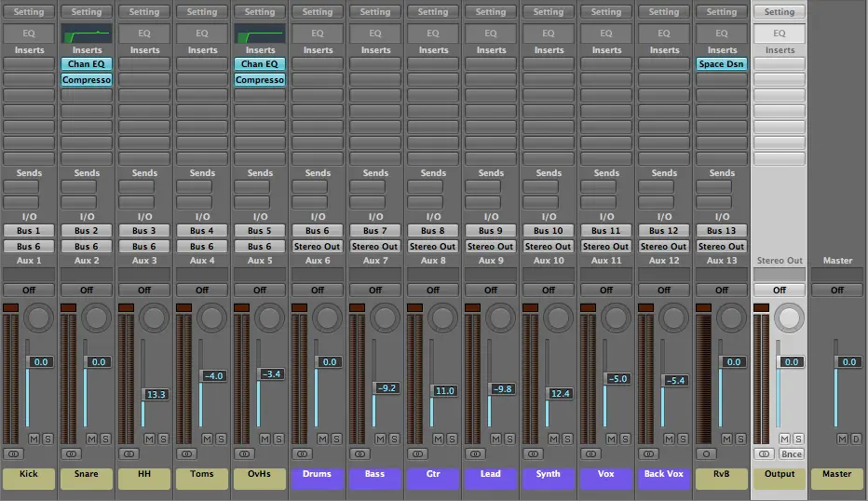This screenshot has height=501, width=868.
Task: Open the EQ thumbnail on Snare channel
Action: (87, 34)
